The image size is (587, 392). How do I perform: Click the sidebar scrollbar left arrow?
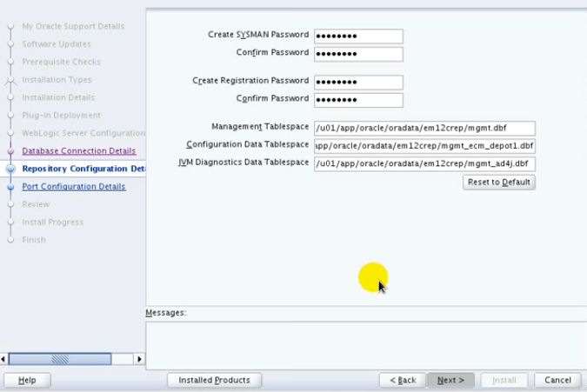tap(3, 359)
